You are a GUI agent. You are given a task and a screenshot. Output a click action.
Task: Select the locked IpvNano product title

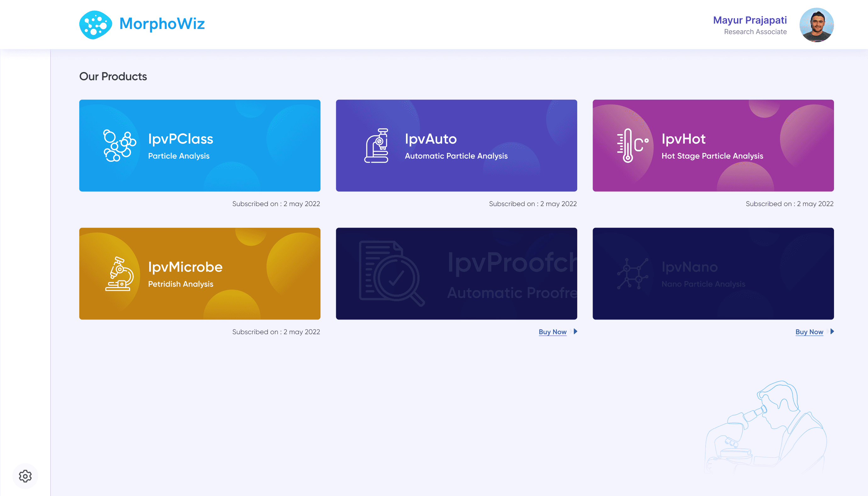[690, 267]
